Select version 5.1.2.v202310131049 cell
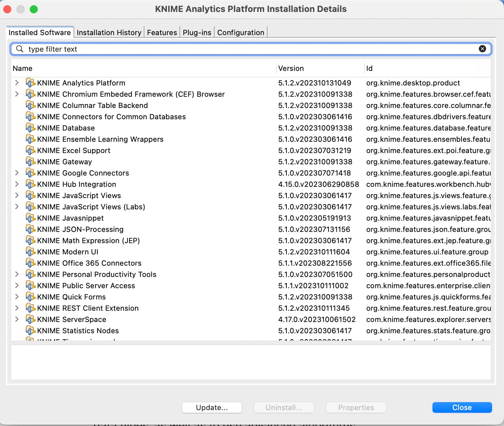The height and width of the screenshot is (426, 504). click(x=315, y=83)
